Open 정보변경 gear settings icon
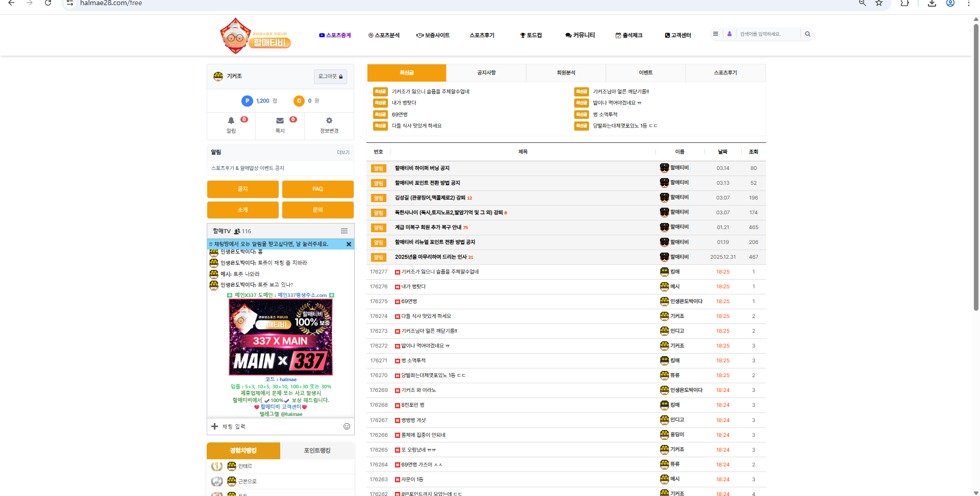This screenshot has width=980, height=496. pyautogui.click(x=329, y=121)
